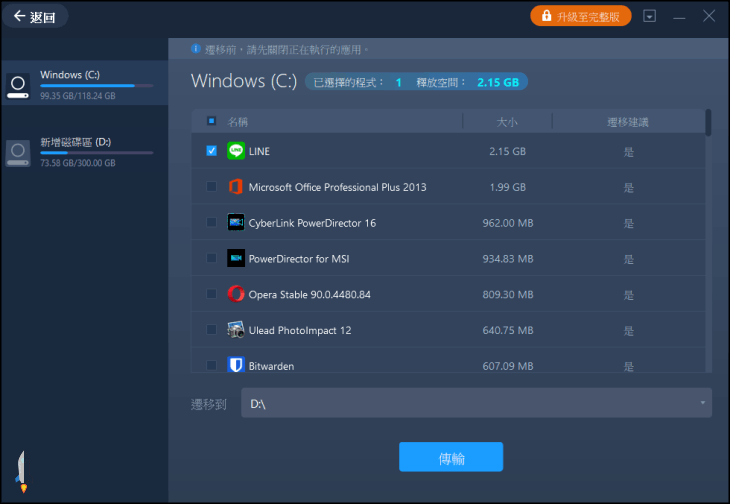Click the 809.30 MB size cell
Viewport: 730px width, 504px height.
point(508,295)
